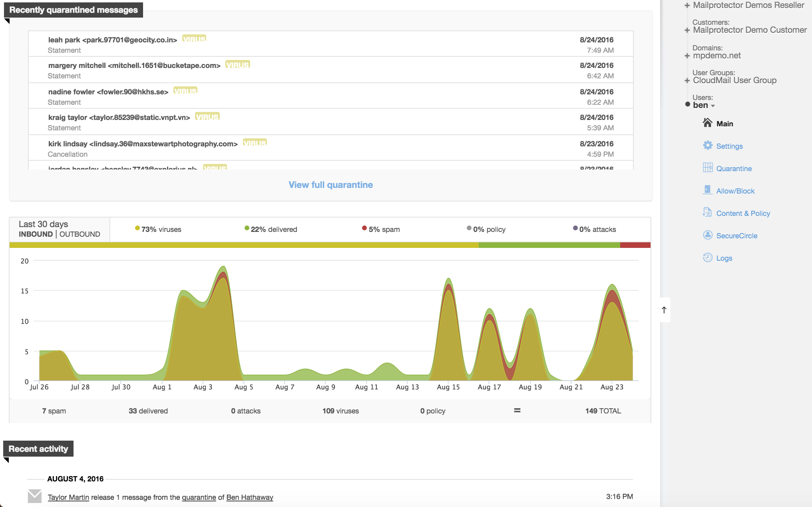Click the VIRUS badge on the kraig taylor message
Screen dimensions: 812x507
207,116
